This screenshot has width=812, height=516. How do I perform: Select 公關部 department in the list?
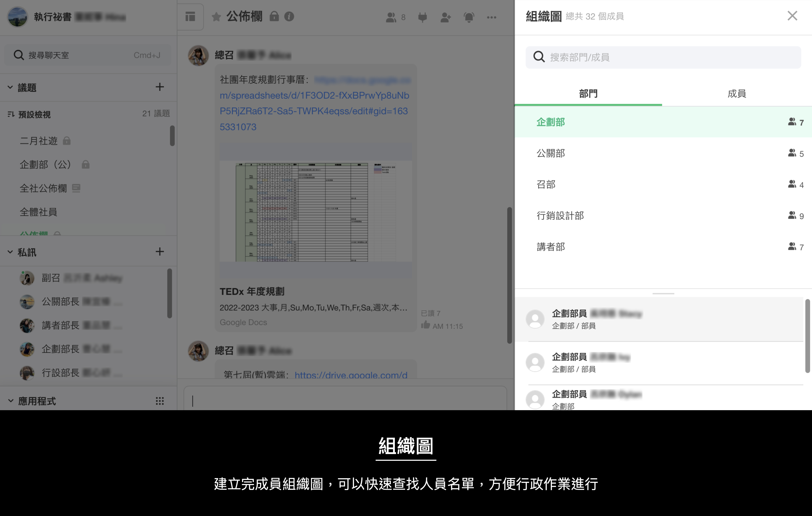(x=551, y=153)
